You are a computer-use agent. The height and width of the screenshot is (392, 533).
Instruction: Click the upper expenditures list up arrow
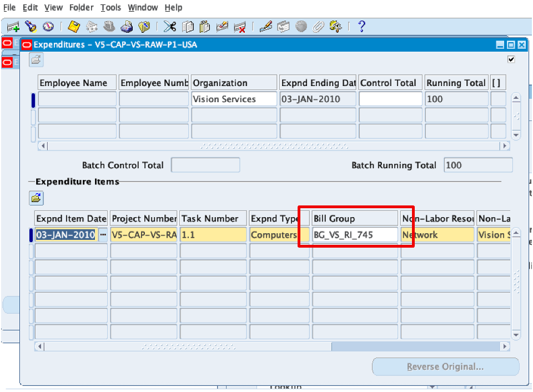tap(516, 98)
